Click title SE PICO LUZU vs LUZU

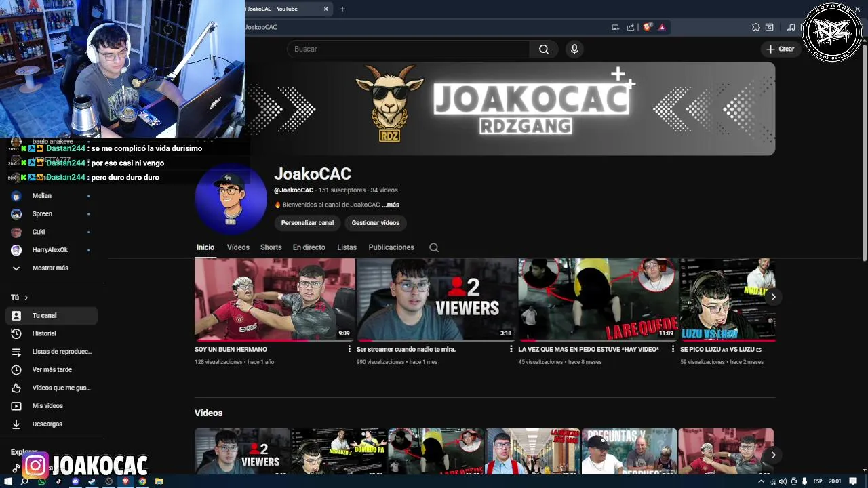pos(721,350)
